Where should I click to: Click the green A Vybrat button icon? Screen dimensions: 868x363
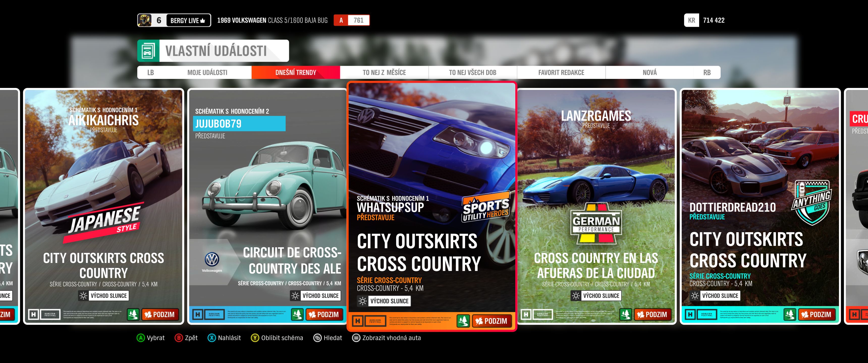(x=141, y=338)
